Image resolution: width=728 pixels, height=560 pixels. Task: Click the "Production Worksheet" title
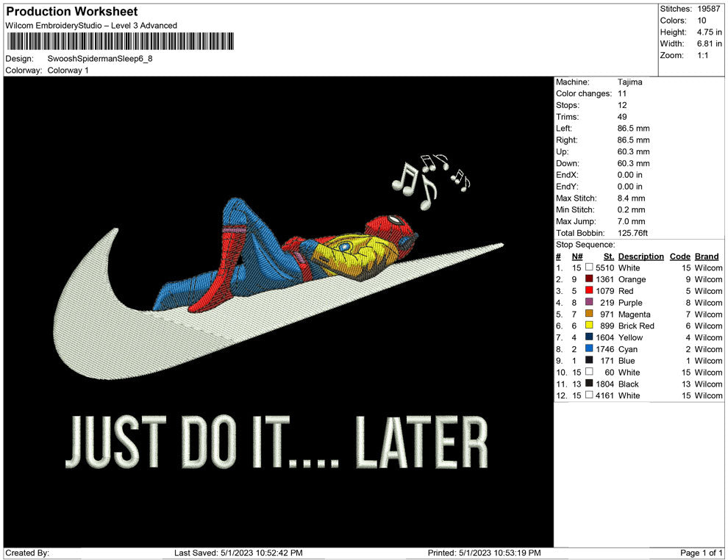[71, 12]
